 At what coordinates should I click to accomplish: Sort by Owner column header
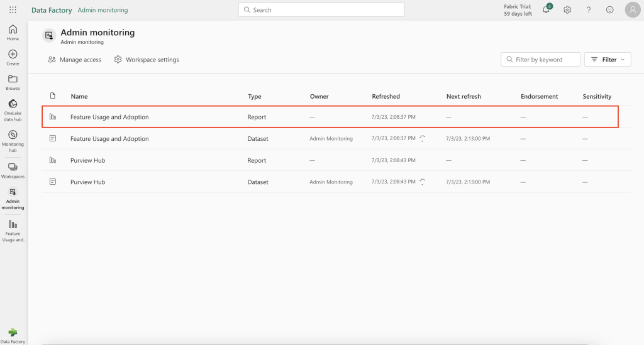tap(319, 96)
